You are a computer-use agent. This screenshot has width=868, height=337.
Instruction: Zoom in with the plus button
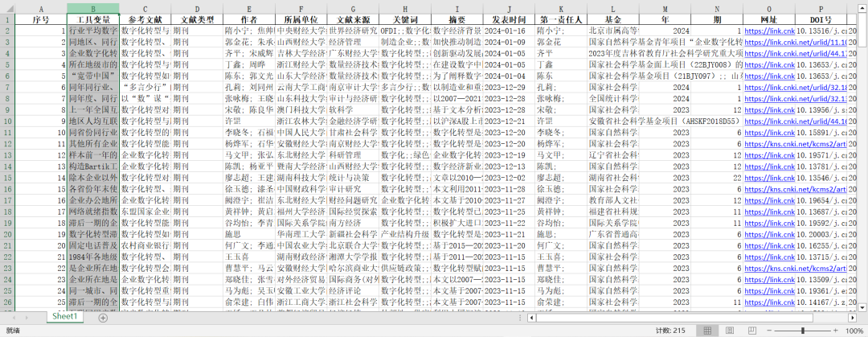coord(835,331)
